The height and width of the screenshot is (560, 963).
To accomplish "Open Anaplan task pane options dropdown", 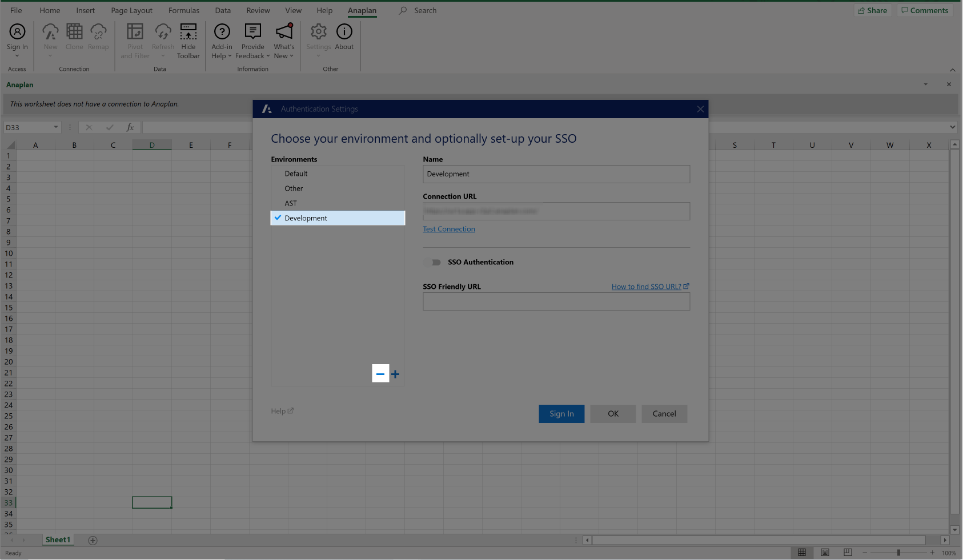I will coord(925,84).
